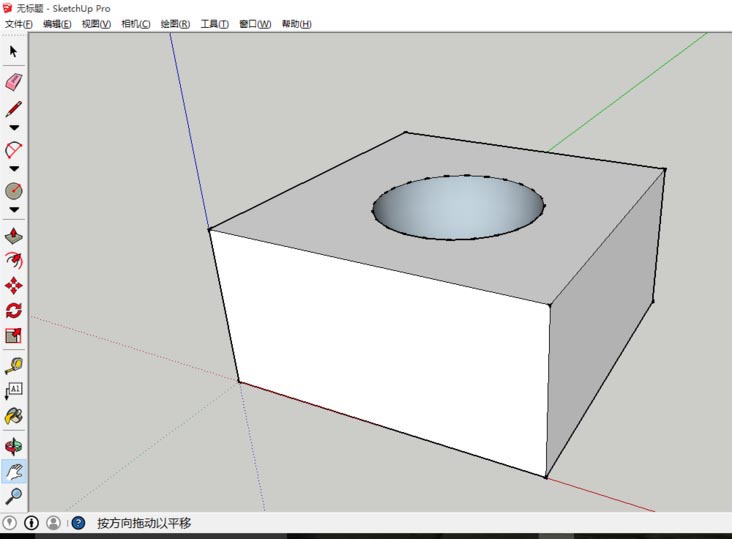The height and width of the screenshot is (539, 732).
Task: Select the pink Eraser tool
Action: [x=14, y=82]
